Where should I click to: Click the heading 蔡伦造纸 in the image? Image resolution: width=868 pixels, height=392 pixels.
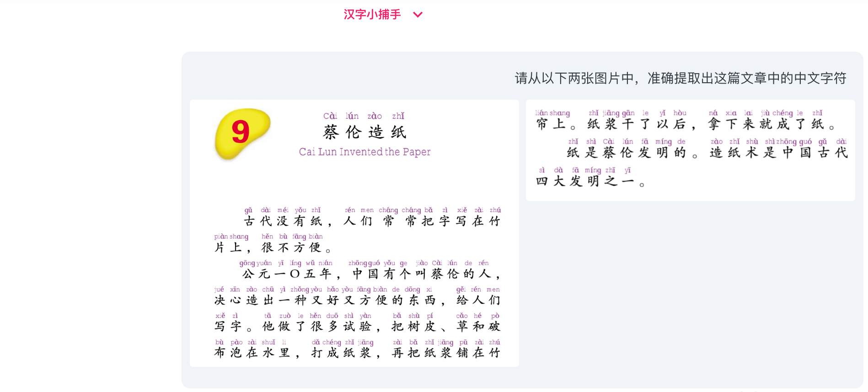pos(364,132)
